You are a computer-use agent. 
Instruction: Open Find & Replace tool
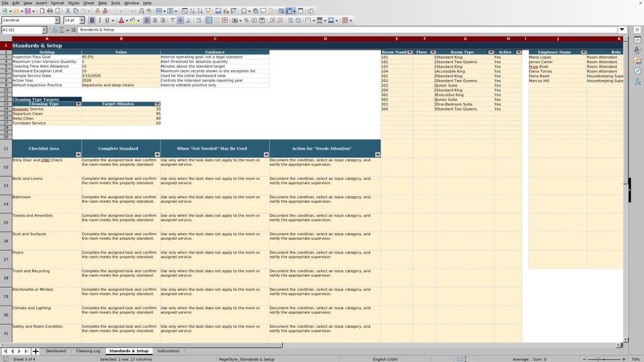coord(141,11)
